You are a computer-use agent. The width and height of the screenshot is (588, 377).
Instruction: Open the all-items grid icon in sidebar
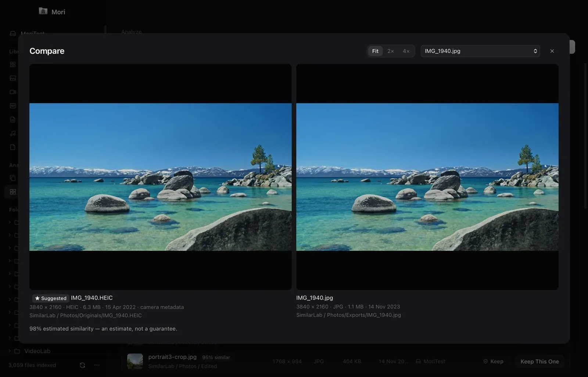click(13, 64)
